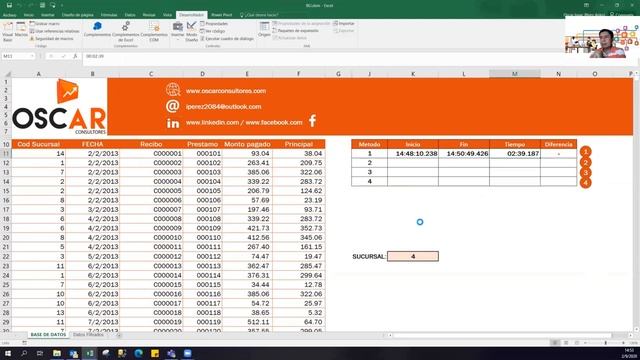Click the Cod Sucursal header cell

[39, 144]
